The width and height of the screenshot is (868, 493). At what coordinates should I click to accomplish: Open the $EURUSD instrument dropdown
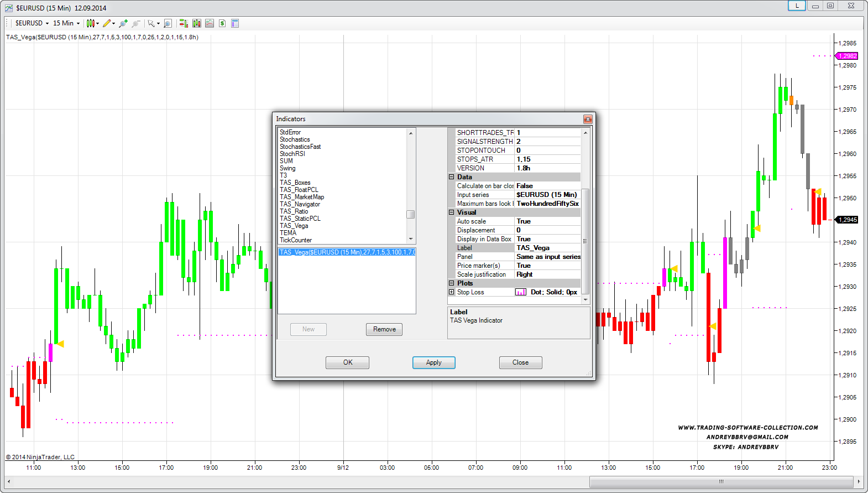(32, 23)
